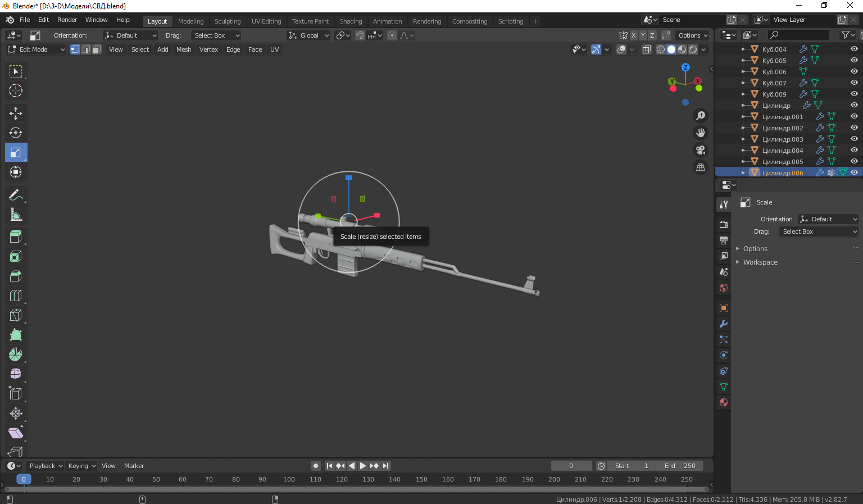The width and height of the screenshot is (863, 504).
Task: Select the Knife tool
Action: coord(16,315)
